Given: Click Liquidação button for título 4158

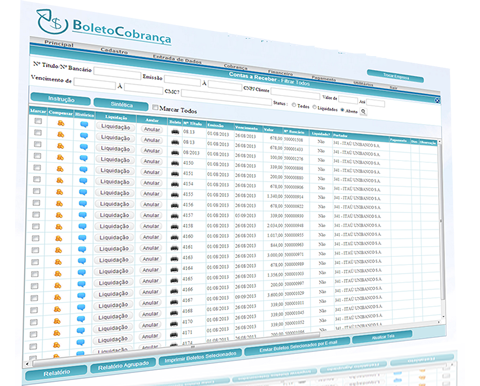Looking at the screenshot, I should (x=114, y=226).
